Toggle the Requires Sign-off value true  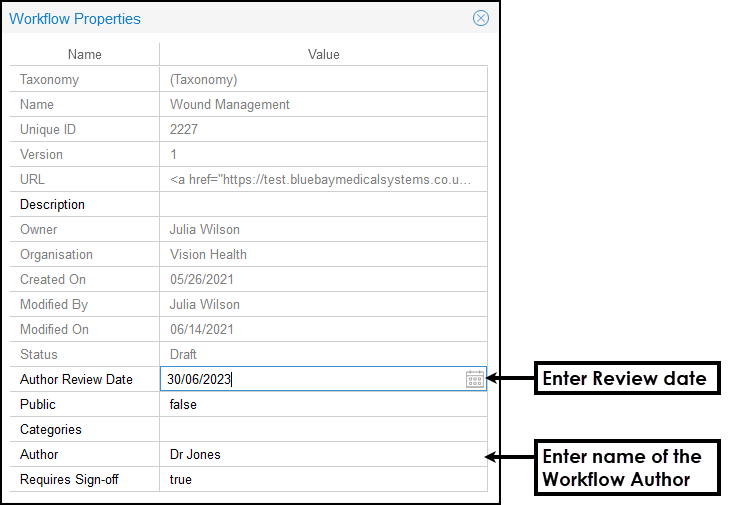181,479
